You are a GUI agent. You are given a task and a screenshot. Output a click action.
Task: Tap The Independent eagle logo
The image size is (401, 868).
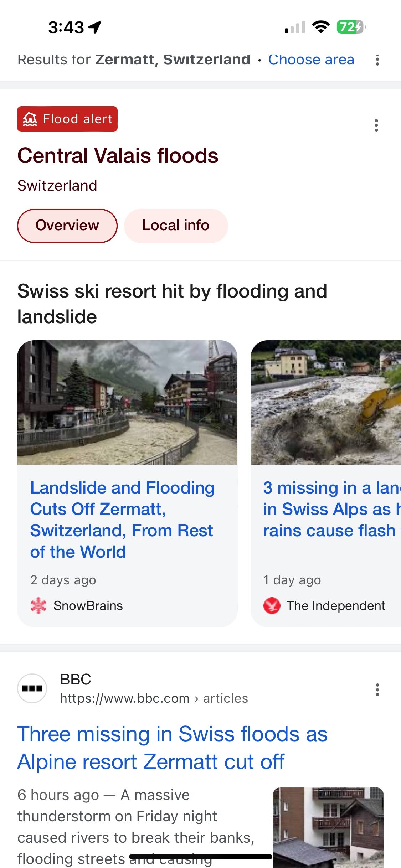pyautogui.click(x=272, y=605)
